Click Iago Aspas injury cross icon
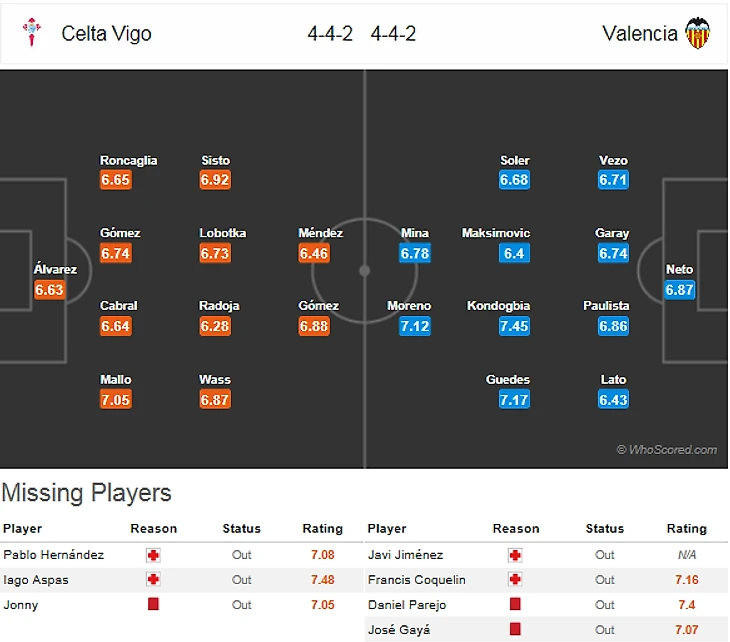This screenshot has height=642, width=730. point(153,580)
